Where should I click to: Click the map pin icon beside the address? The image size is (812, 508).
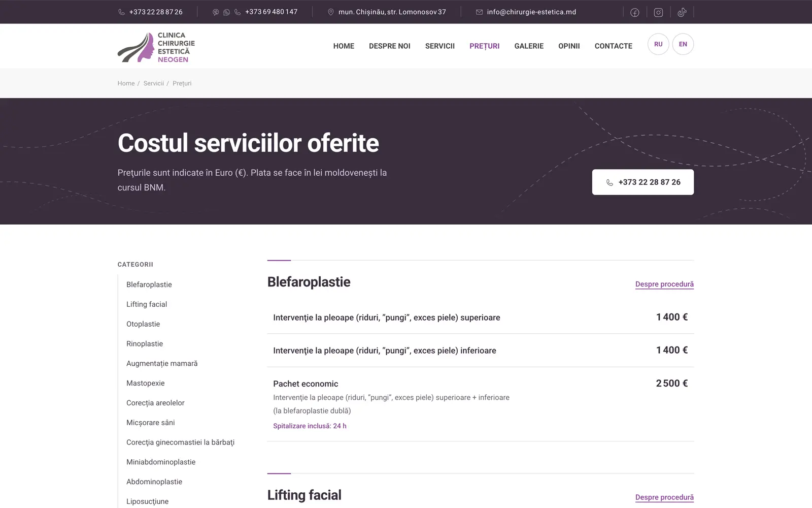(331, 12)
